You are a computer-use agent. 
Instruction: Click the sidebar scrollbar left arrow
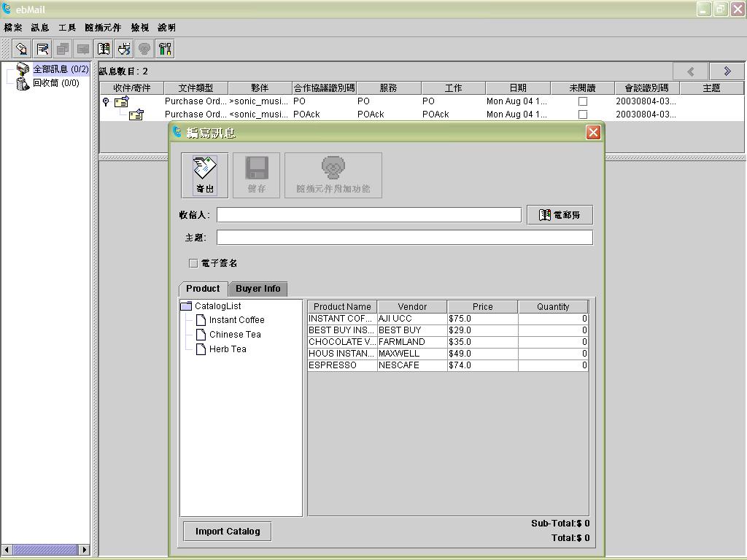(7, 550)
